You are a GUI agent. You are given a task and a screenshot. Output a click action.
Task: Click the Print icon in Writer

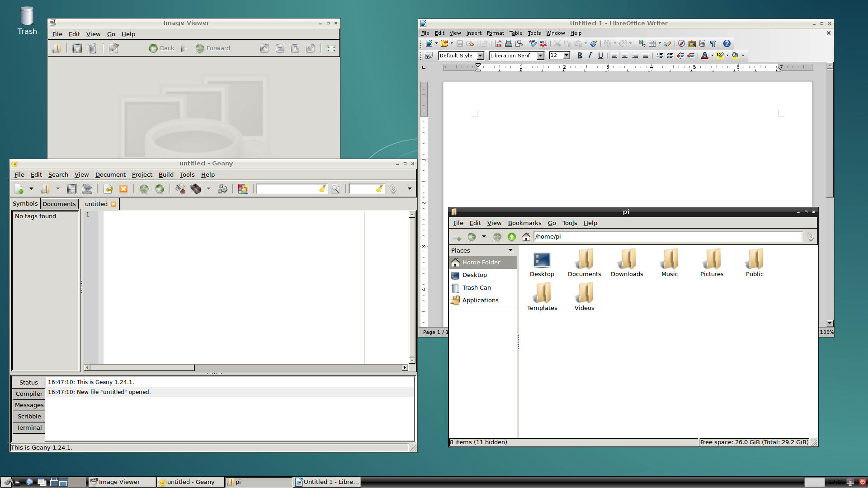(x=509, y=43)
